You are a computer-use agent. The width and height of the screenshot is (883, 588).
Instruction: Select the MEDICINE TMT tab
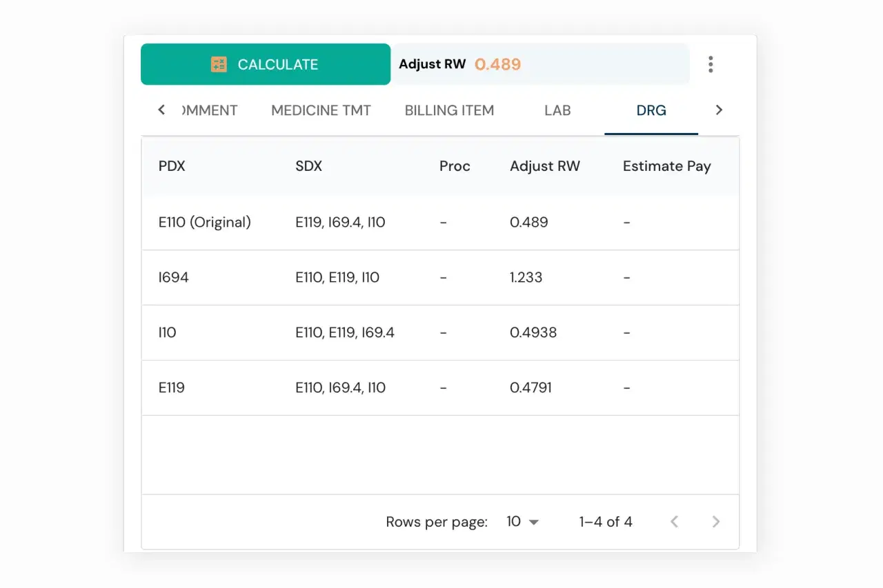(x=321, y=110)
